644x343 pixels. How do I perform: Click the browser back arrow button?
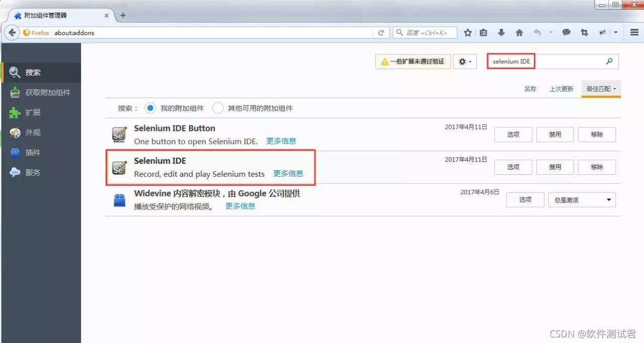[12, 33]
